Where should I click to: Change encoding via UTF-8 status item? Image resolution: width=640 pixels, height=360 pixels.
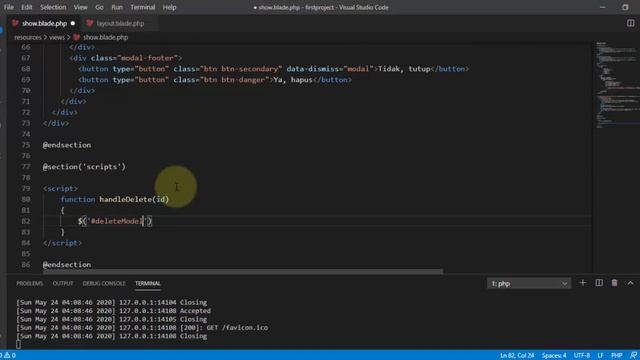(x=582, y=356)
